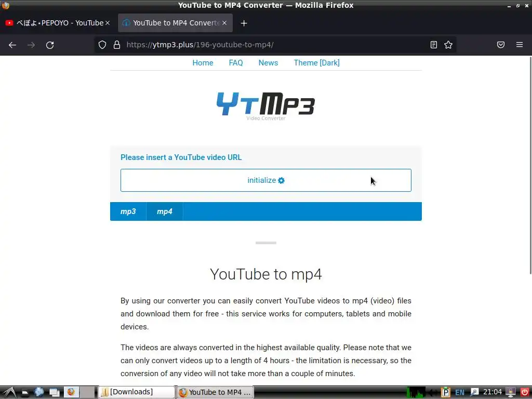Open the Firefox hamburger menu
The width and height of the screenshot is (532, 399).
[520, 45]
